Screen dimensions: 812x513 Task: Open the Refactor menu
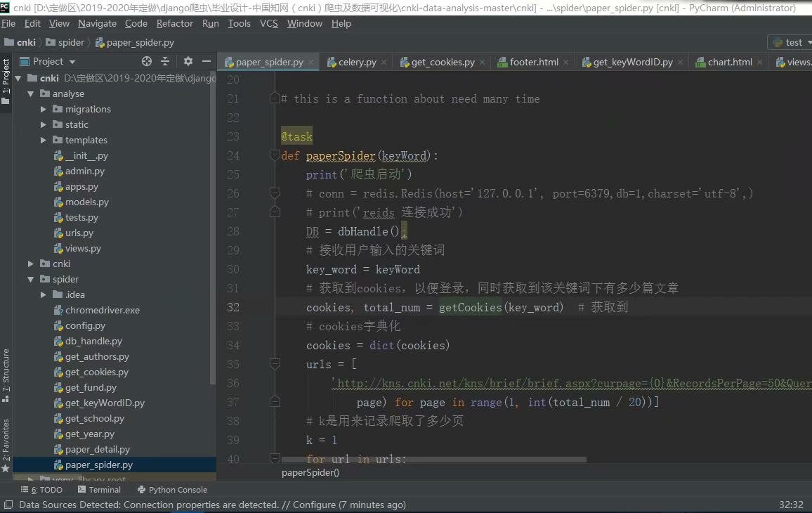pyautogui.click(x=174, y=23)
